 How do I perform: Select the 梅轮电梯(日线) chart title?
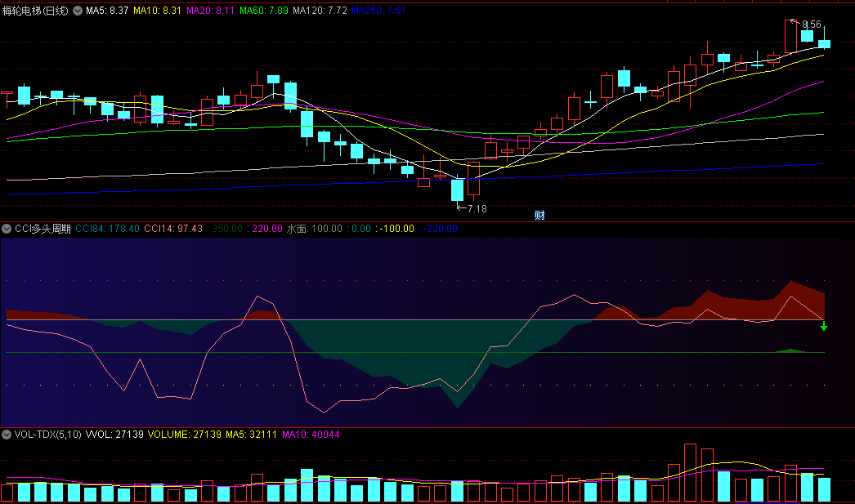pos(35,11)
